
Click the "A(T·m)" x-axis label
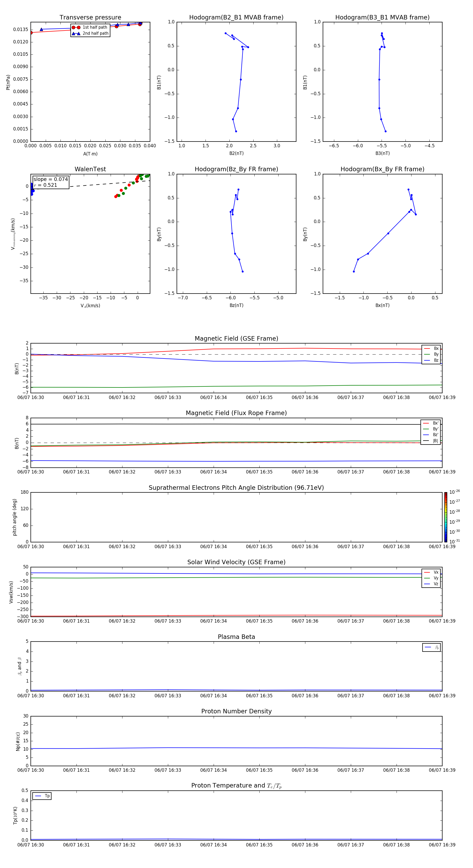click(x=90, y=154)
